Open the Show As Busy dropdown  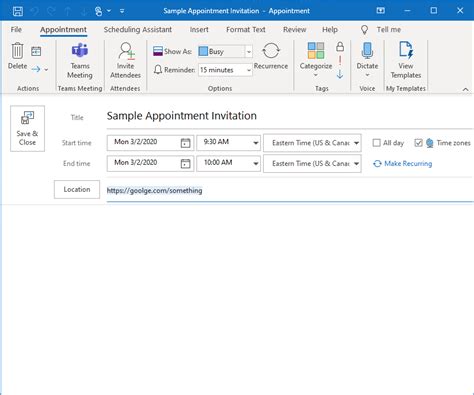(x=249, y=52)
